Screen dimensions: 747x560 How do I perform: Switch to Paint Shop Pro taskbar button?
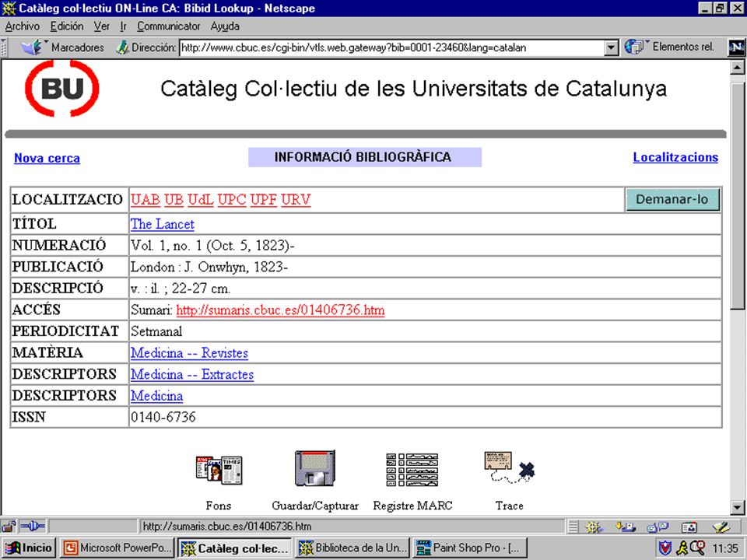click(470, 548)
